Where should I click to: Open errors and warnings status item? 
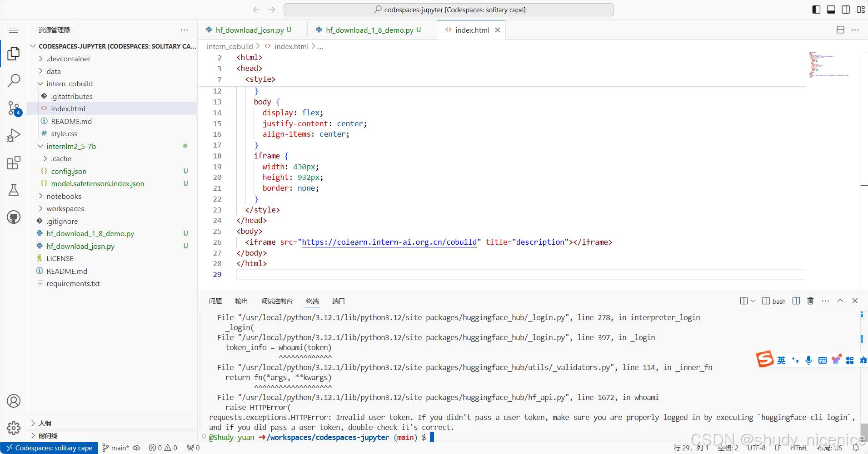tap(163, 448)
